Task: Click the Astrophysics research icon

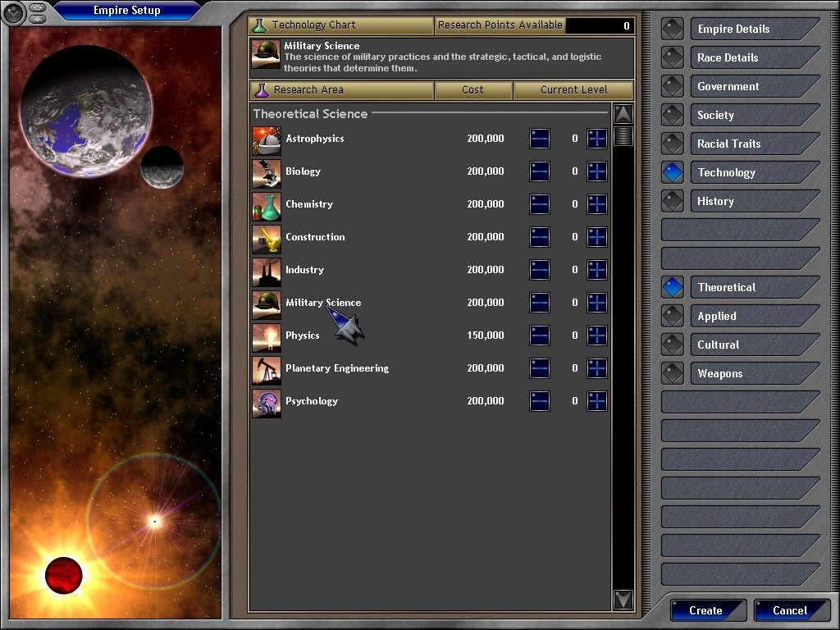Action: pyautogui.click(x=267, y=140)
